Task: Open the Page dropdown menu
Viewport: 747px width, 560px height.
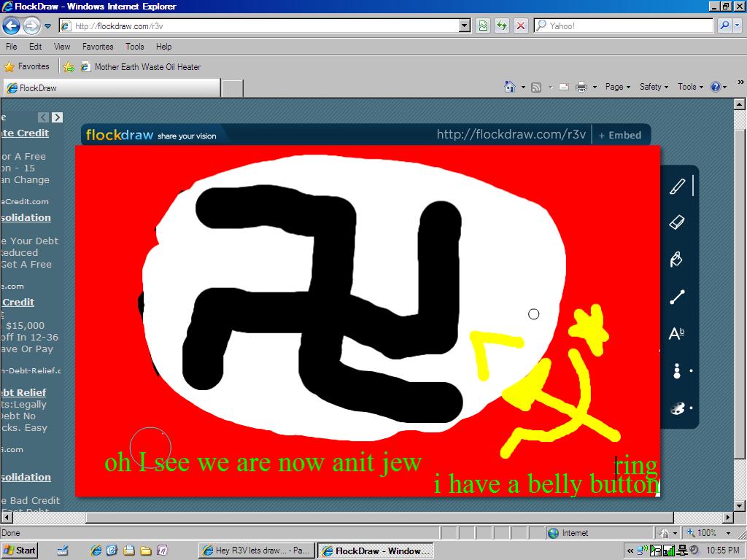Action: [x=618, y=87]
